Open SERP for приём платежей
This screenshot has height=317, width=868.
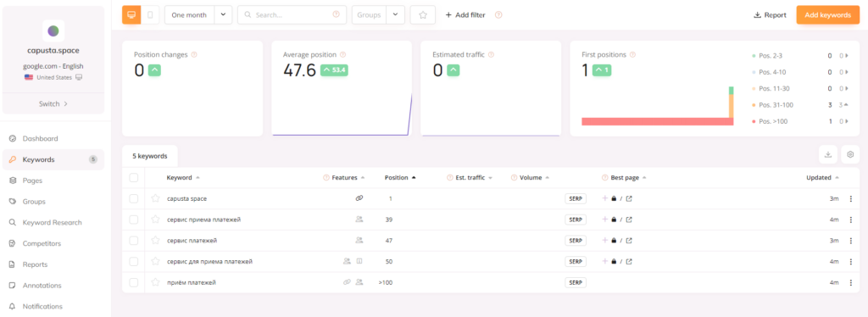(576, 283)
